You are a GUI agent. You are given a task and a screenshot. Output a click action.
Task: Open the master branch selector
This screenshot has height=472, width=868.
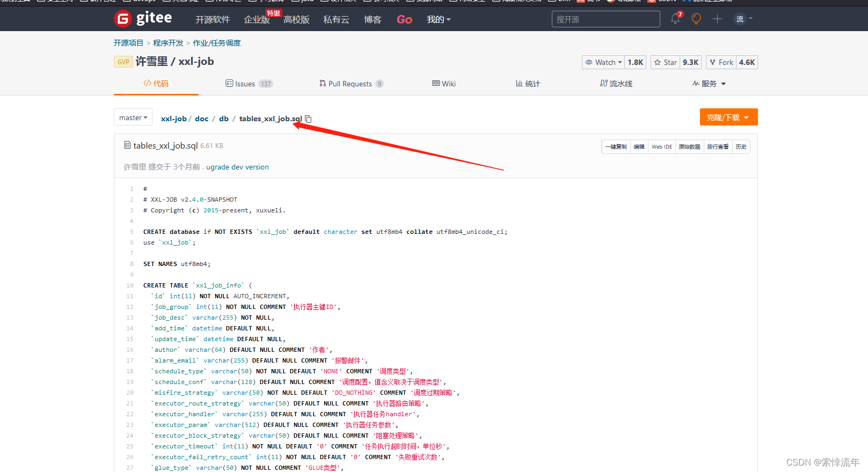tap(133, 117)
